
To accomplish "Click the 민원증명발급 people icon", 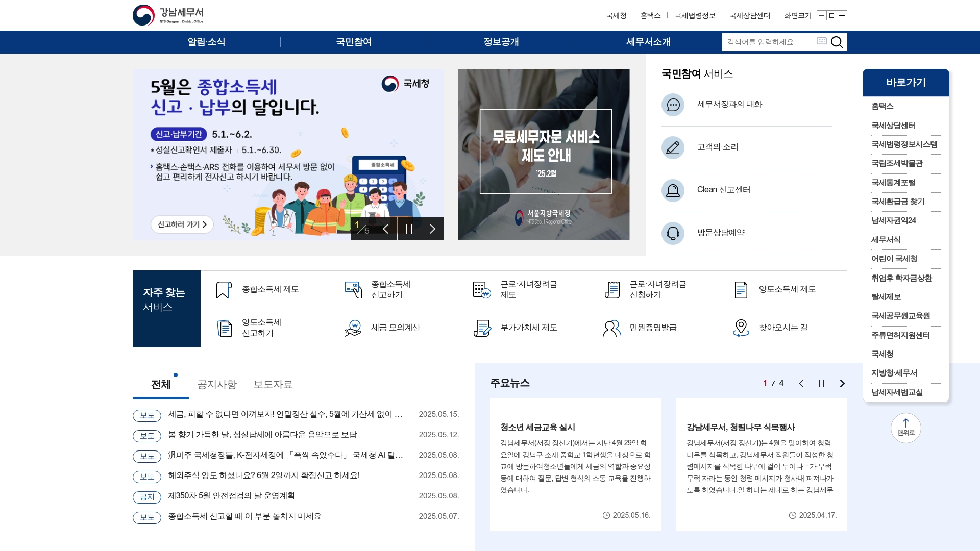I will click(x=612, y=328).
